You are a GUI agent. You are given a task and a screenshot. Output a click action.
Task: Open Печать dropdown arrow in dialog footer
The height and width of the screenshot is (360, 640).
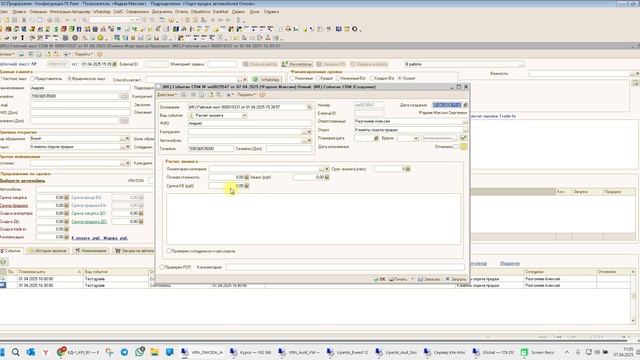[412, 279]
